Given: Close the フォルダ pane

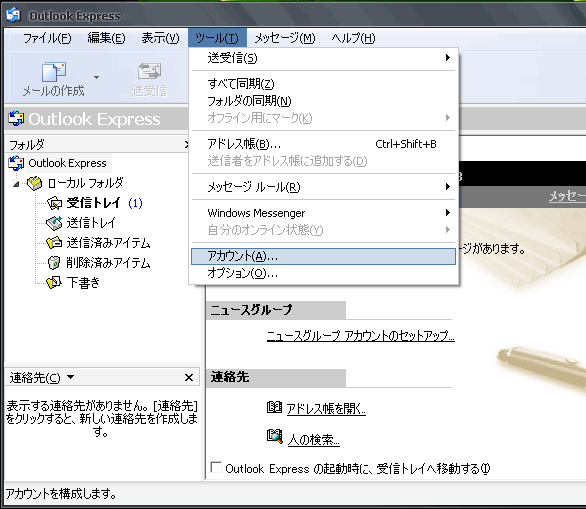Looking at the screenshot, I should tap(187, 144).
